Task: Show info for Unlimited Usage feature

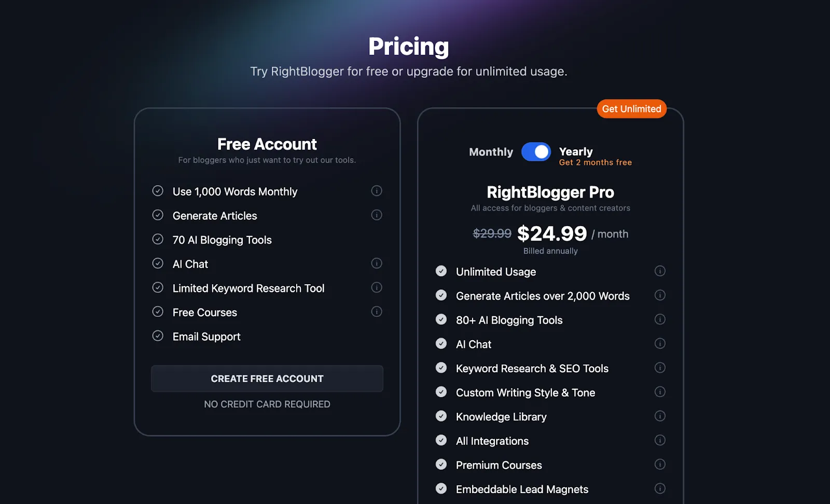Action: pos(660,271)
